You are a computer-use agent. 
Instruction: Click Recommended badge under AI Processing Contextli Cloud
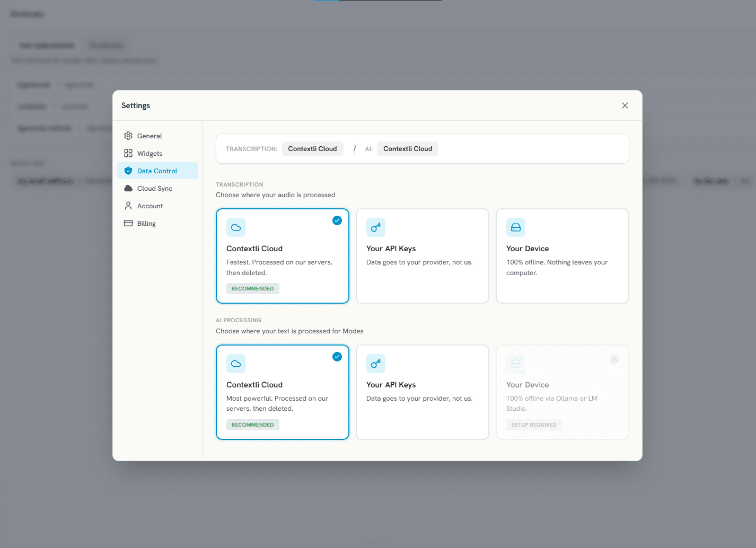253,425
